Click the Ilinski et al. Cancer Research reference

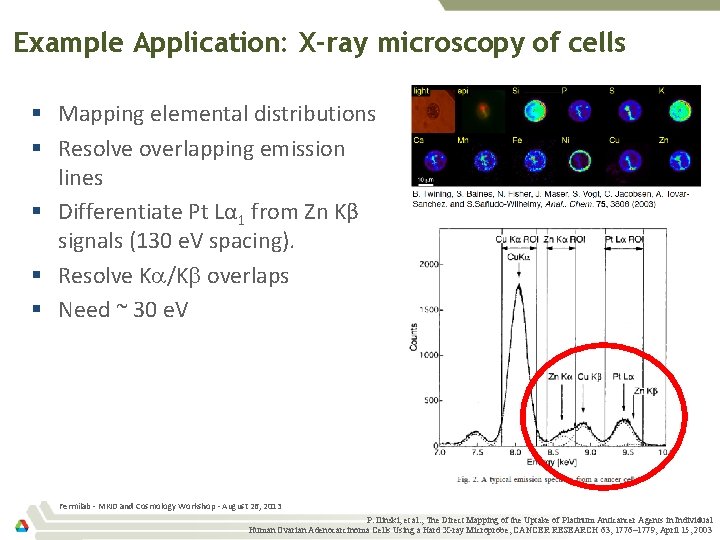(481, 525)
